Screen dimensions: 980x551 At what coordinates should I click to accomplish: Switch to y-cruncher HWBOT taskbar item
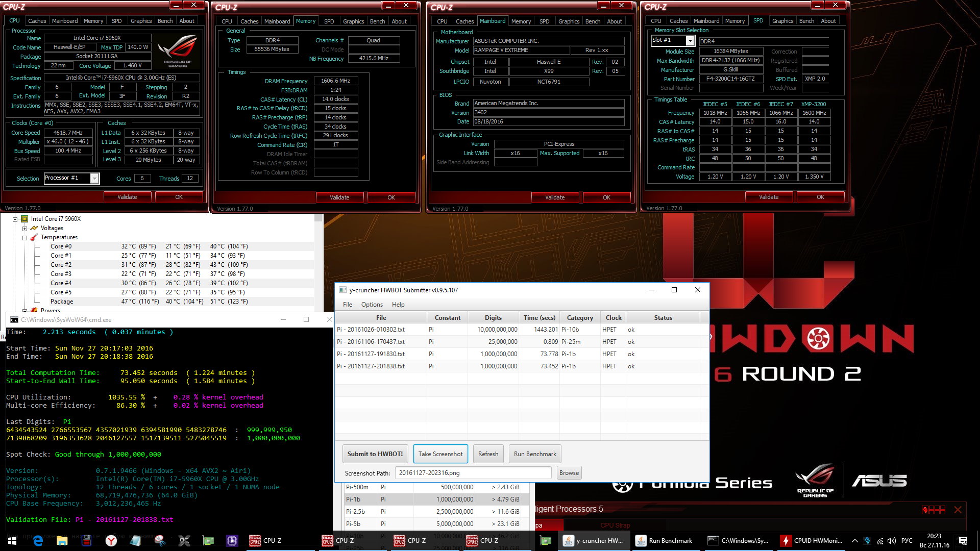pos(593,541)
